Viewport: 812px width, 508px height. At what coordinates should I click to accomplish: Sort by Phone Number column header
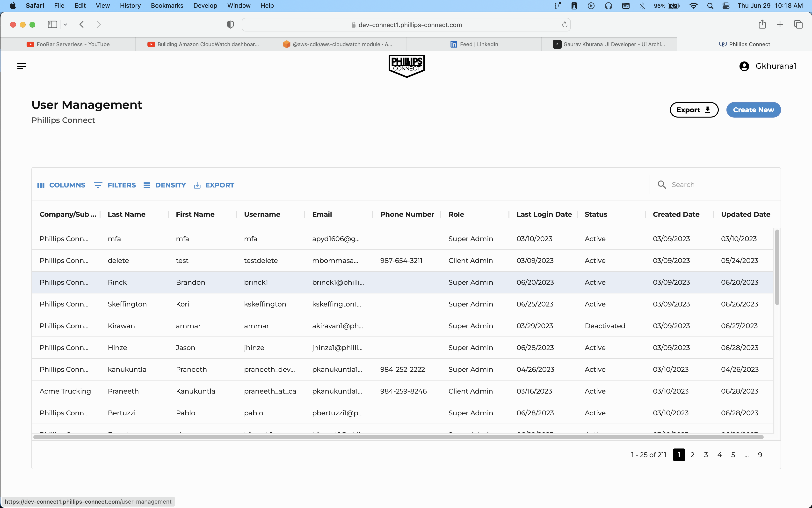point(407,214)
